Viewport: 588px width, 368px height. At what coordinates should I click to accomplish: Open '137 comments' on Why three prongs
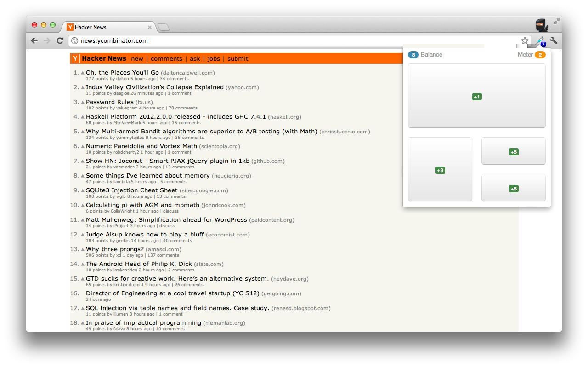coord(164,255)
